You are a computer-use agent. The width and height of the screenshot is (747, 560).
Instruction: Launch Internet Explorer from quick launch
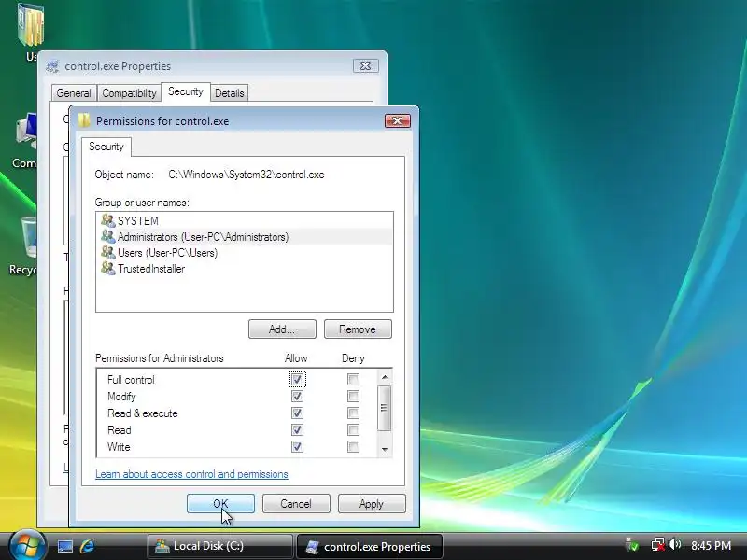pyautogui.click(x=87, y=546)
